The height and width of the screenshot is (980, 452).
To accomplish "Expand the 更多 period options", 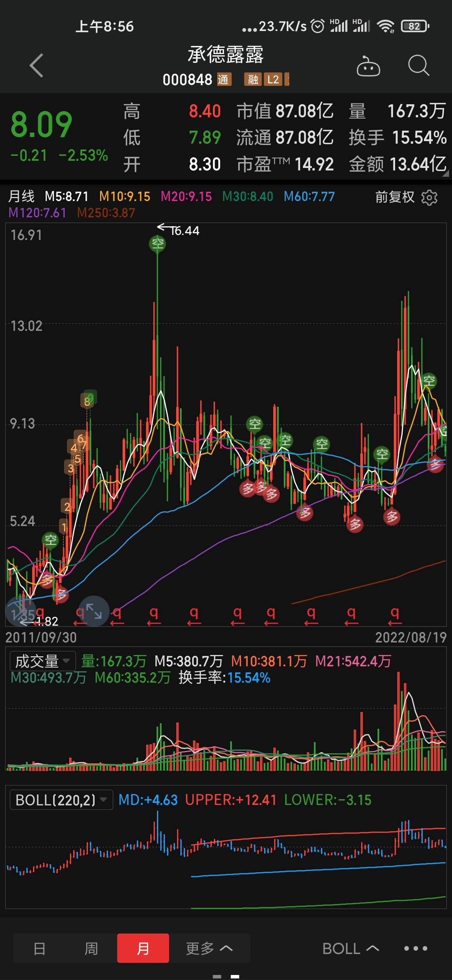I will tap(209, 948).
